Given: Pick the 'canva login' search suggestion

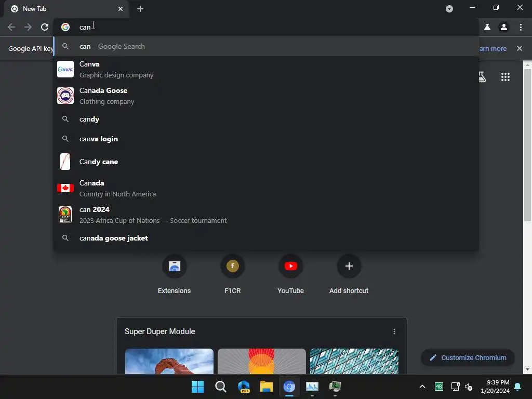Looking at the screenshot, I should 267,139.
